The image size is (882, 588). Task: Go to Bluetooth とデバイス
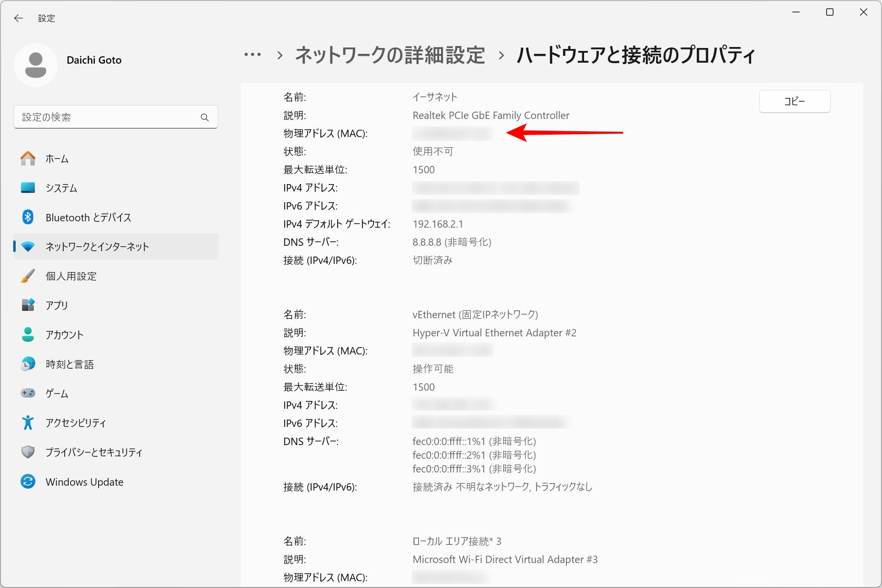tap(116, 217)
